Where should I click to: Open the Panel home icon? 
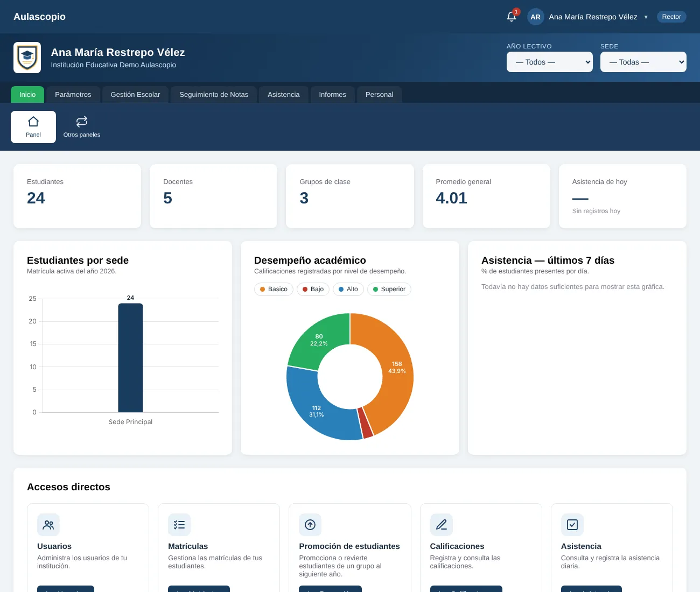33,122
